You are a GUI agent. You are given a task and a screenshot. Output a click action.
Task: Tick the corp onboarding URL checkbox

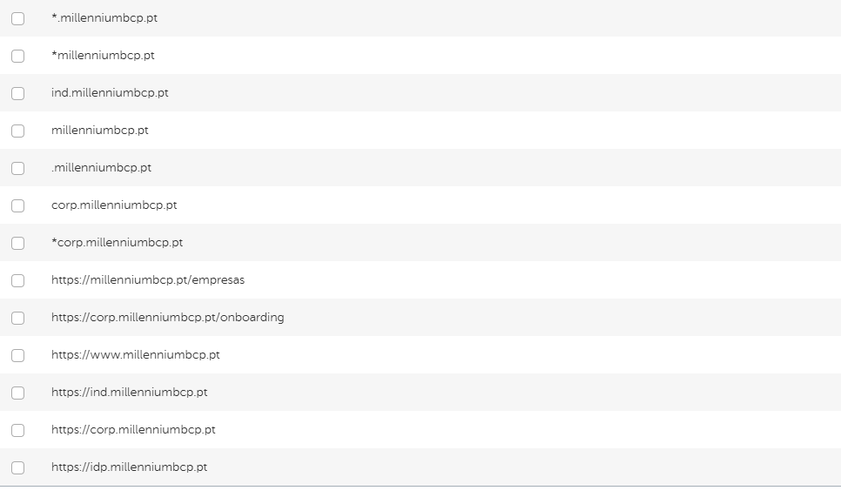(17, 318)
